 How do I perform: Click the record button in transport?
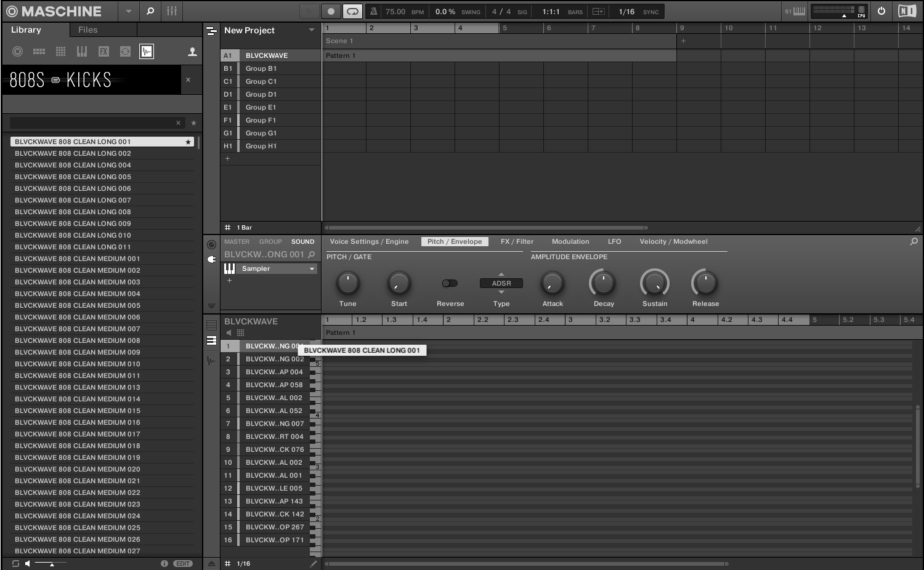click(331, 11)
